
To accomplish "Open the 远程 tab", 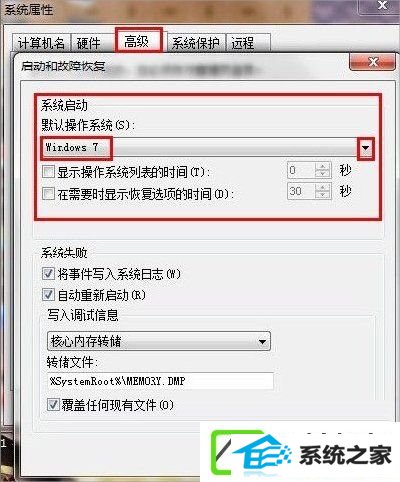I will pos(247,43).
